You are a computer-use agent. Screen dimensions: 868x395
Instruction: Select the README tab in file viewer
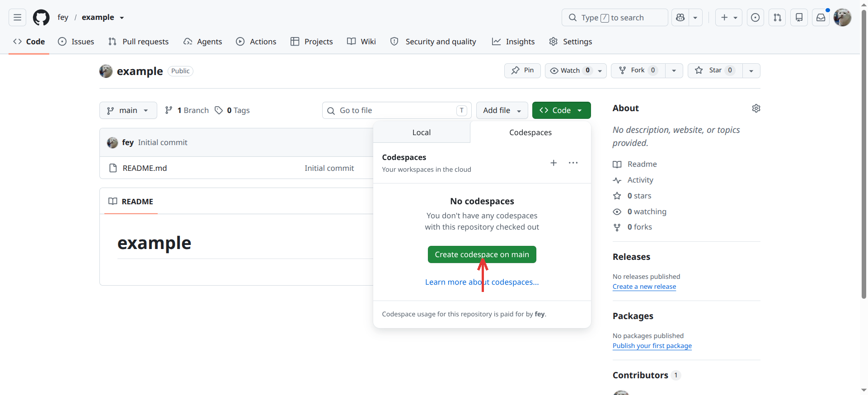click(131, 202)
